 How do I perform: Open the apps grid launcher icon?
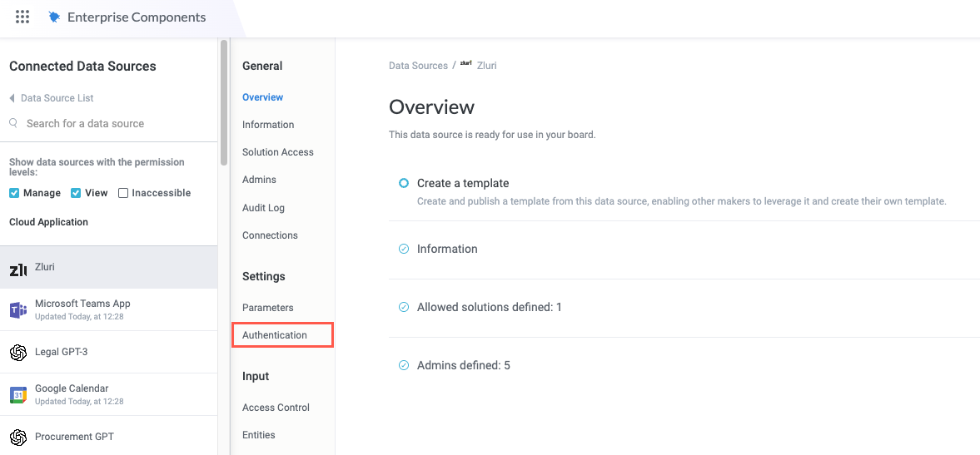(x=22, y=17)
